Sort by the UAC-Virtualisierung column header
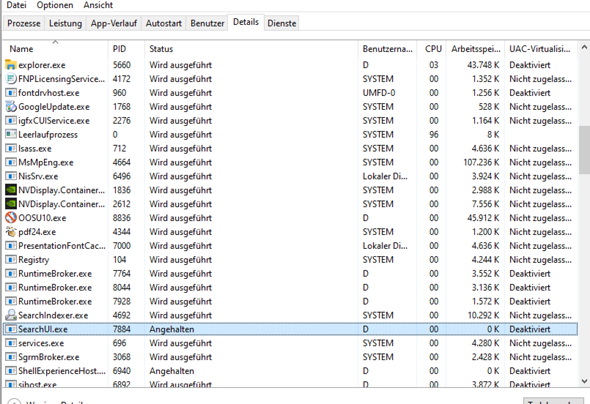The height and width of the screenshot is (404, 590). click(x=540, y=49)
